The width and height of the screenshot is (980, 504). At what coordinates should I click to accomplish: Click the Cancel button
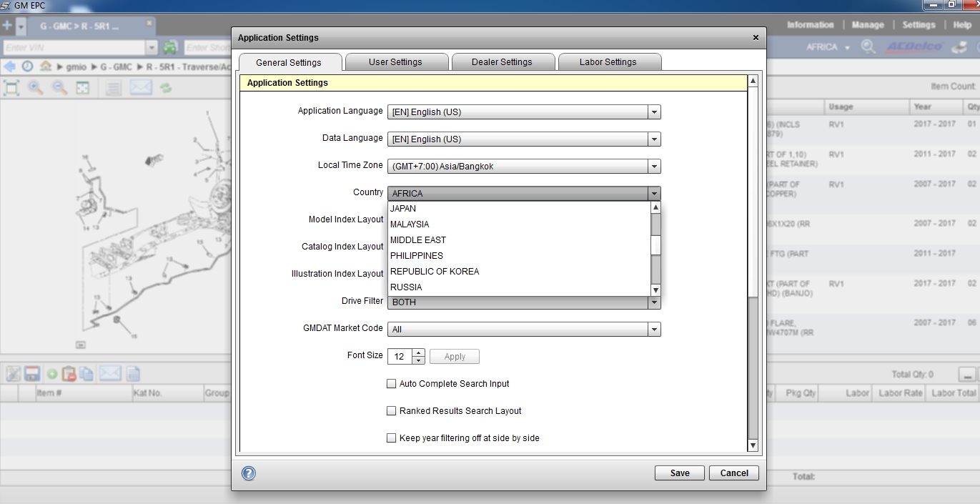[x=734, y=473]
